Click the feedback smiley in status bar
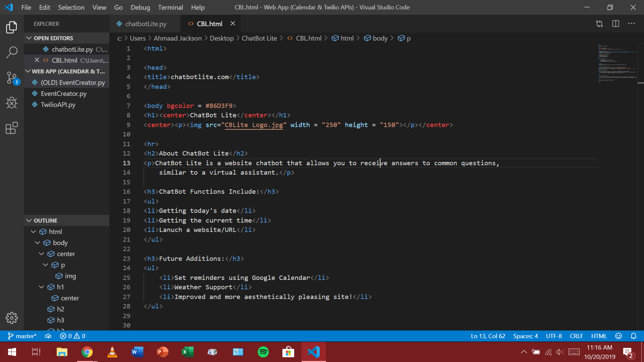The width and height of the screenshot is (644, 362). [619, 336]
